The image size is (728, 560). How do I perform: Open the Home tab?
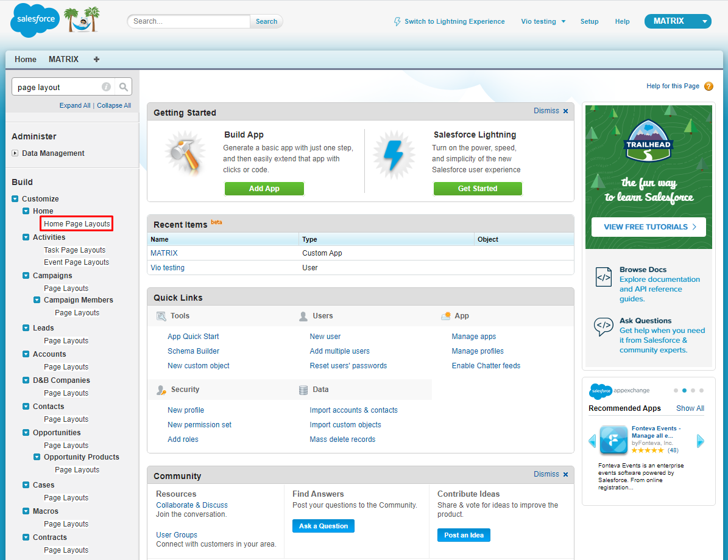(26, 60)
